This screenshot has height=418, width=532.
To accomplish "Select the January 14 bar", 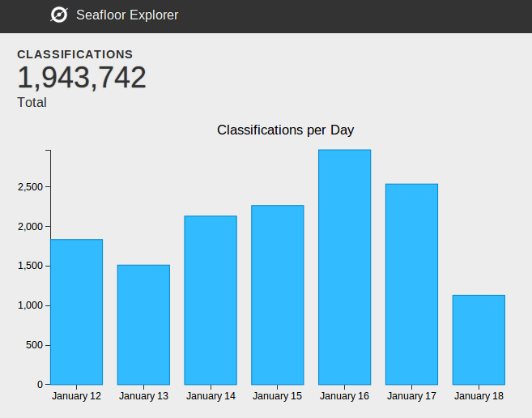I will 211,300.
